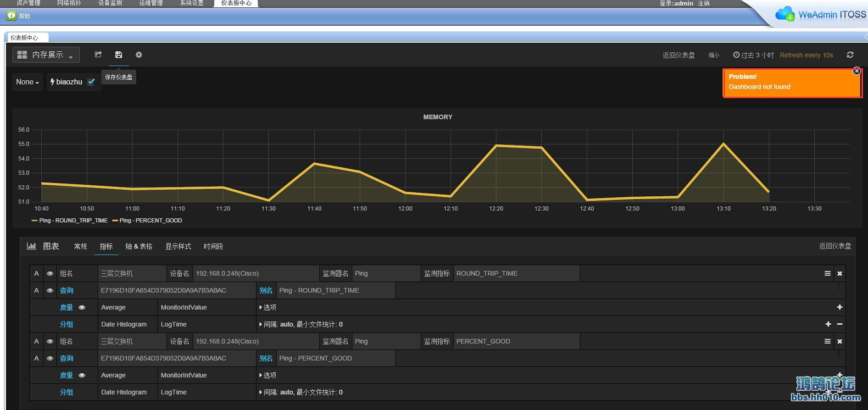This screenshot has height=410, width=868.
Task: Expand 选项 options in second metric row
Action: (268, 375)
